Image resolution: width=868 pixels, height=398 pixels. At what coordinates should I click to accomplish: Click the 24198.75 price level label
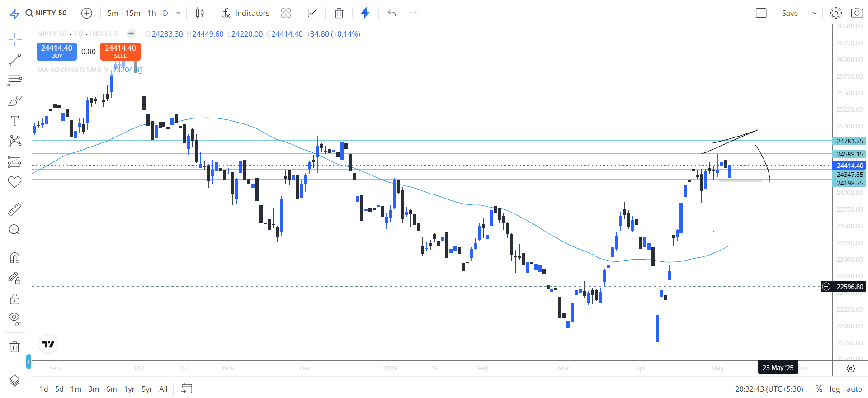coord(849,183)
